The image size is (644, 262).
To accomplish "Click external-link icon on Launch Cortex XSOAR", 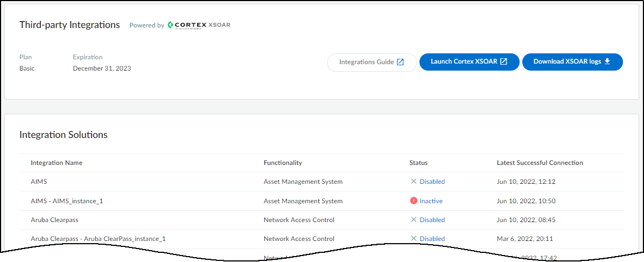I will tap(503, 62).
